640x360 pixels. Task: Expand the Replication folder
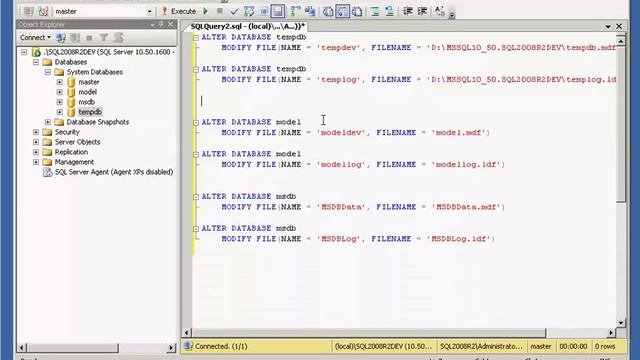click(36, 152)
